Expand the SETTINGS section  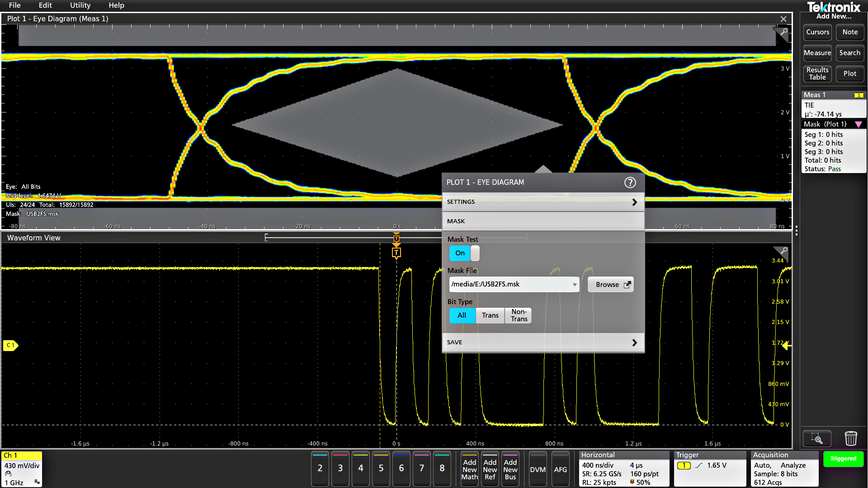pyautogui.click(x=542, y=202)
